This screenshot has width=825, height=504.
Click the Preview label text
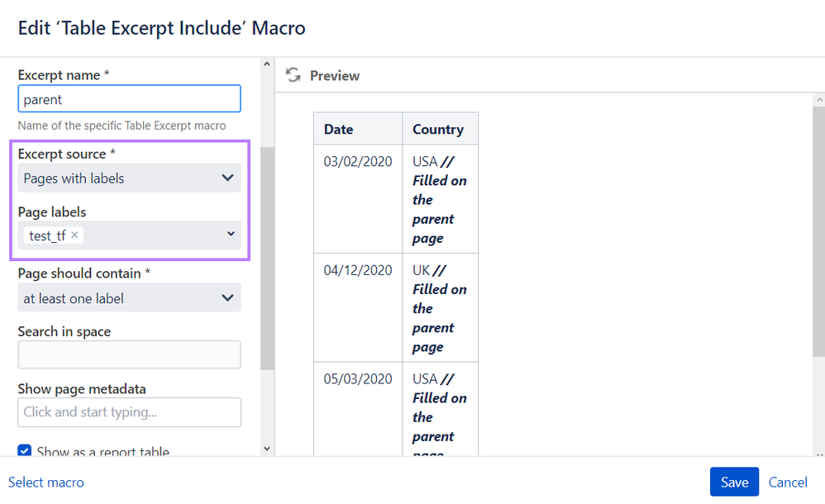coord(335,75)
